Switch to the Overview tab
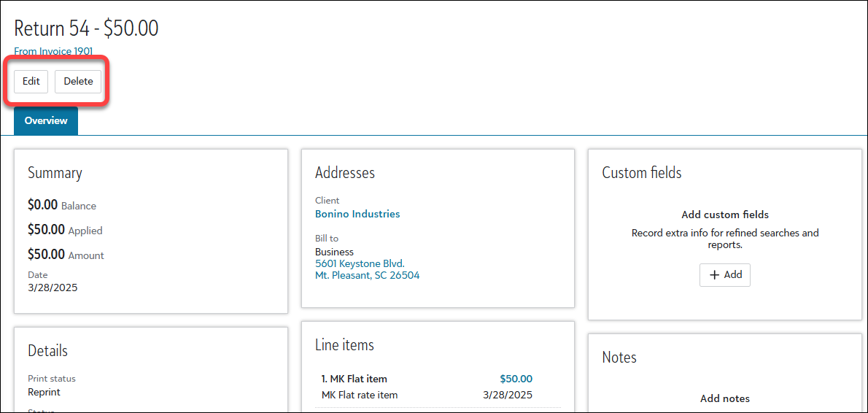 [x=46, y=121]
